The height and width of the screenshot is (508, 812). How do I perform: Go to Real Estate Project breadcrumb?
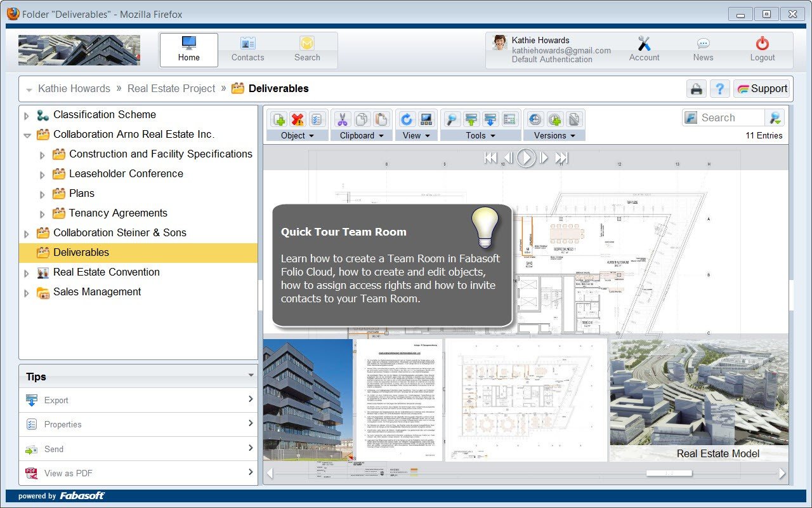pos(171,89)
